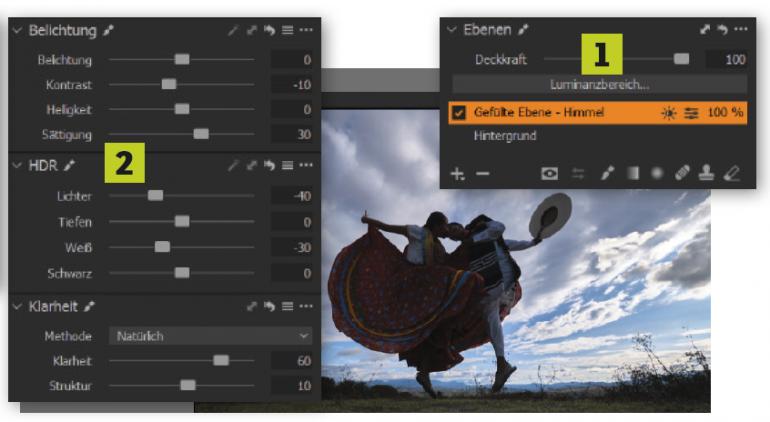Select linear gradient mask icon in Ebenen
Viewport: 770px width, 422px height.
tap(632, 173)
